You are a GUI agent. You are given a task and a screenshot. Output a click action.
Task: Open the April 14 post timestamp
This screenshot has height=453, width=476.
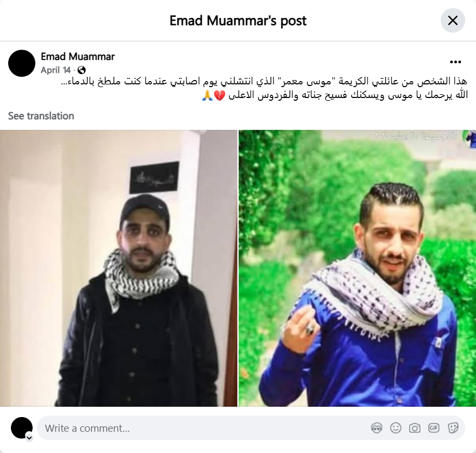(x=55, y=70)
